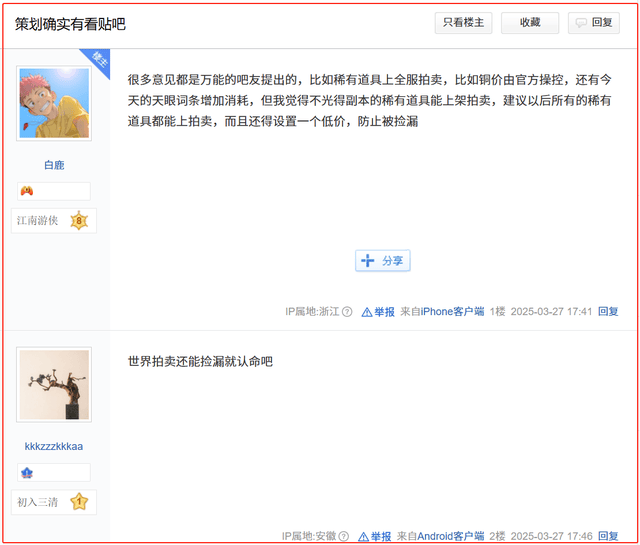Report the first floor post via 举报
This screenshot has height=545, width=640.
point(378,312)
